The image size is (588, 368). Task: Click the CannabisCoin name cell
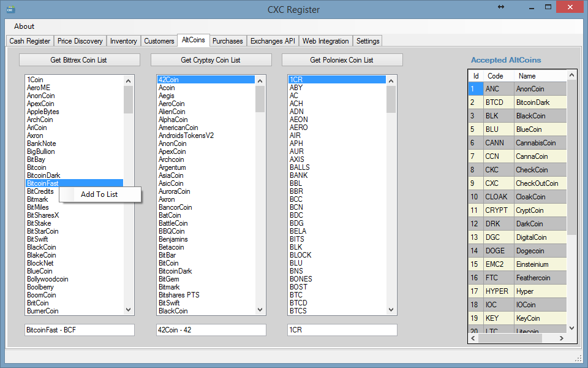pos(540,143)
